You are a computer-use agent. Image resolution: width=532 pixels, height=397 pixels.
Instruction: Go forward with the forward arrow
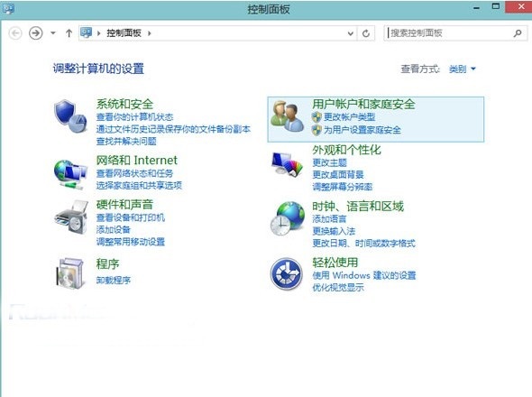coord(36,33)
